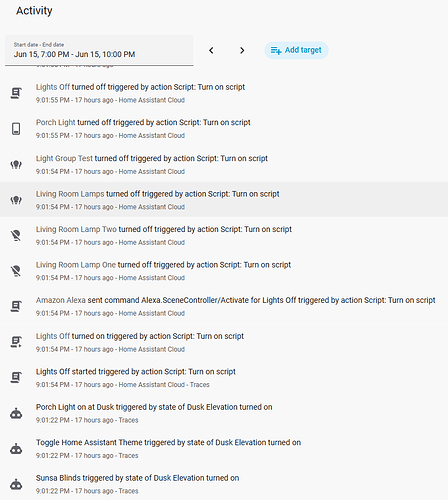The height and width of the screenshot is (500, 448).
Task: Open the Amazon Alexa entity link
Action: click(x=61, y=300)
